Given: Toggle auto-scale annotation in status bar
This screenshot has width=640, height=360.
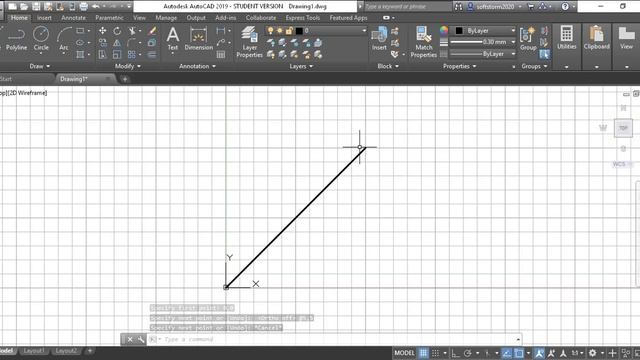Looking at the screenshot, I should [x=551, y=353].
